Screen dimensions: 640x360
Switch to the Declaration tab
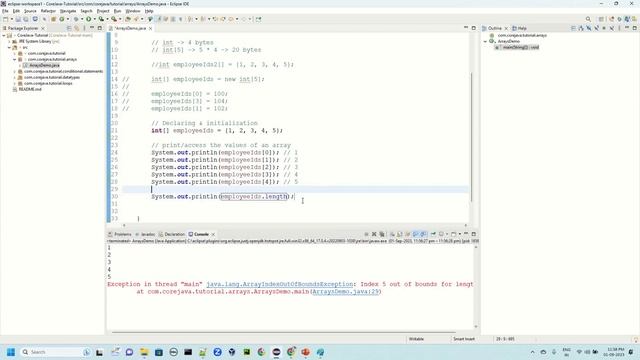coord(172,234)
